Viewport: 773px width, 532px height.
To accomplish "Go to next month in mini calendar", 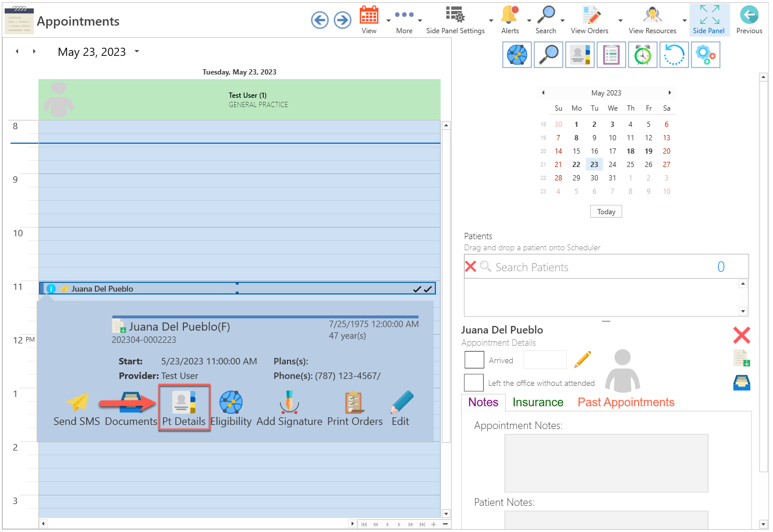I will (670, 93).
